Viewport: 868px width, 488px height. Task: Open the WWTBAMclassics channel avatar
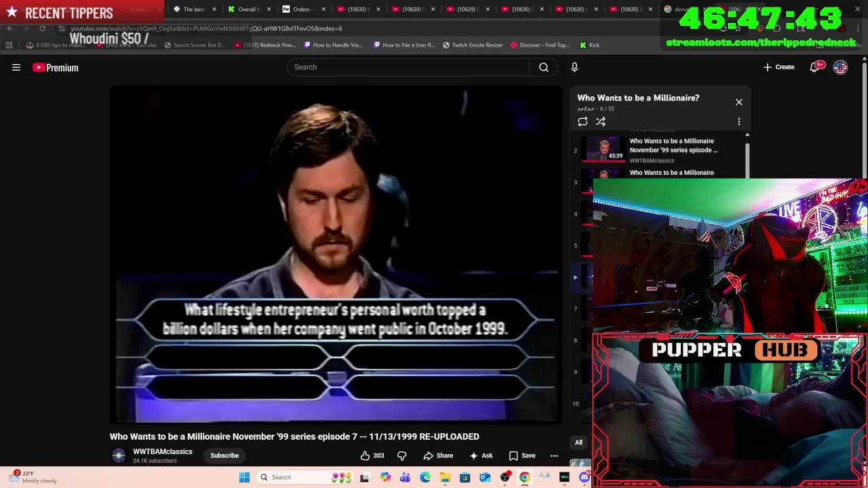(119, 455)
